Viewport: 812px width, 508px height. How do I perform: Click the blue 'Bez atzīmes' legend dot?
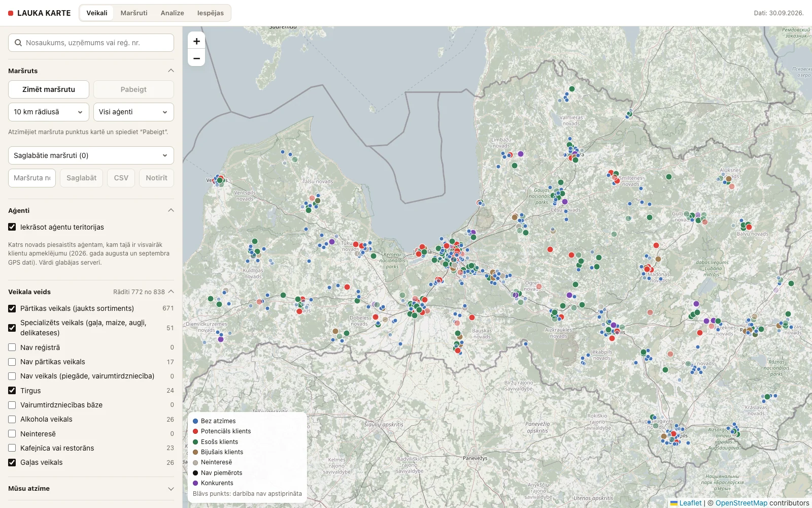tap(195, 421)
